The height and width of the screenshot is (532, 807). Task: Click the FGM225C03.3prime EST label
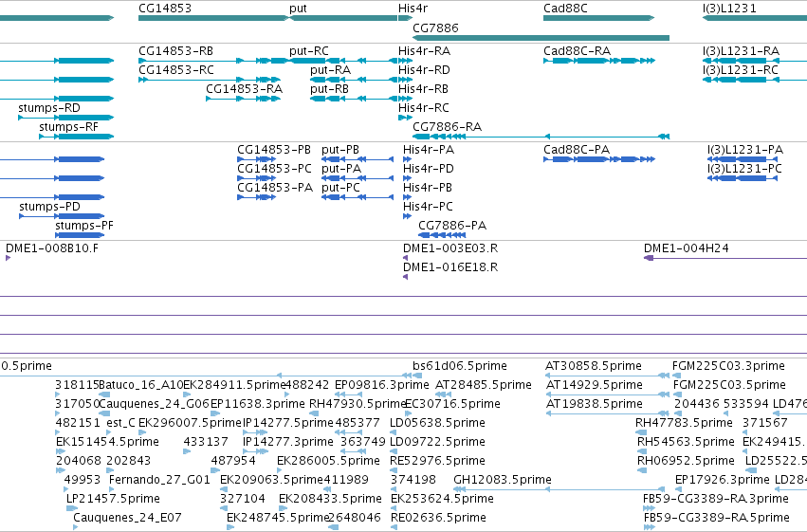728,366
